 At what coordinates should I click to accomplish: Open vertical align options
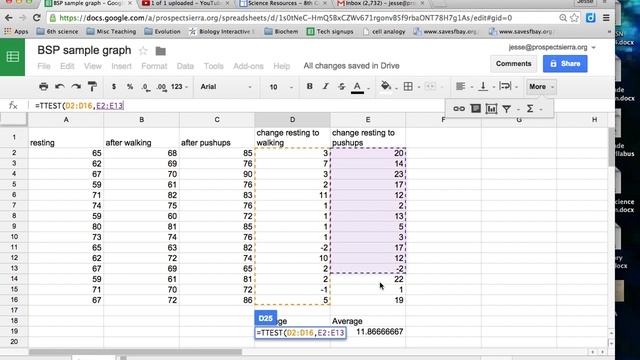tap(483, 87)
